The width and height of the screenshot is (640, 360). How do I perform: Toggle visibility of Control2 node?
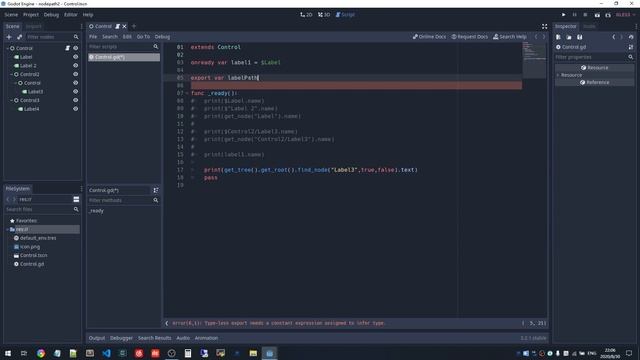(x=76, y=74)
